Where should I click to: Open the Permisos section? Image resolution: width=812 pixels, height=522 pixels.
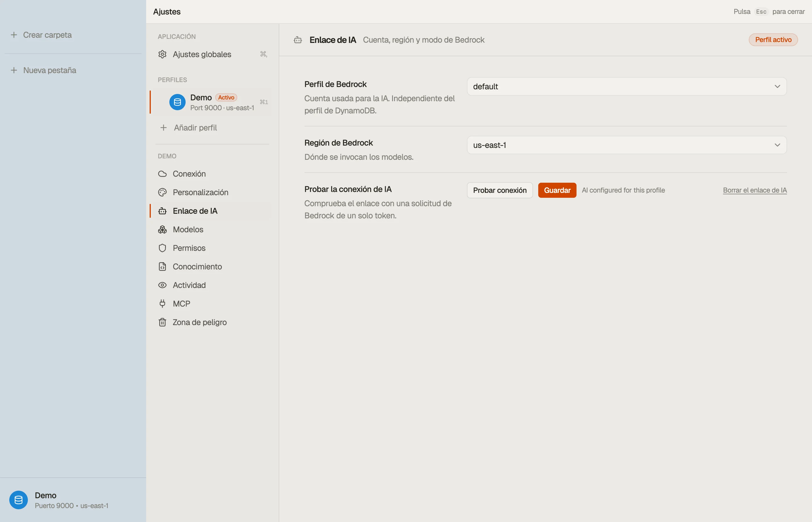[212, 248]
